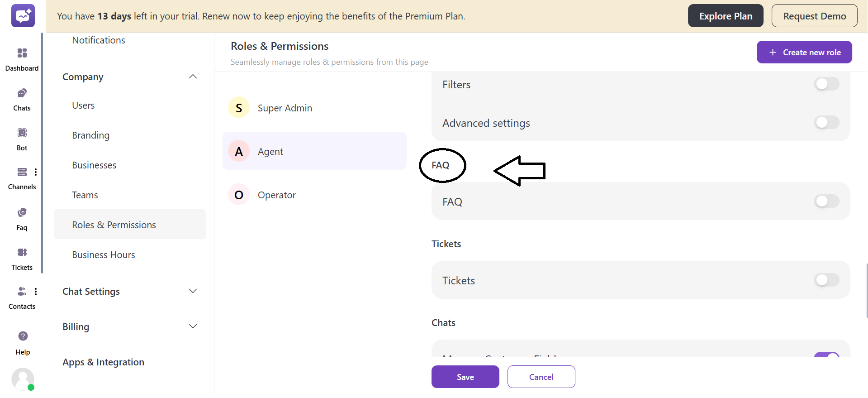Open the Dashboard from the sidebar
Image resolution: width=868 pixels, height=398 pixels.
coord(22,59)
